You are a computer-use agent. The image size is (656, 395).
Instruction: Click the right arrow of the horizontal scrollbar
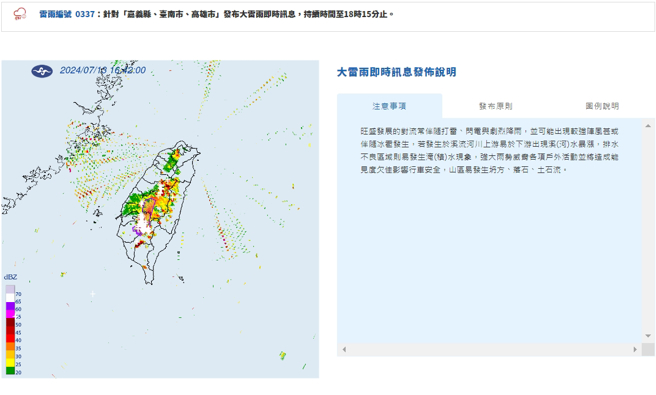pos(635,349)
